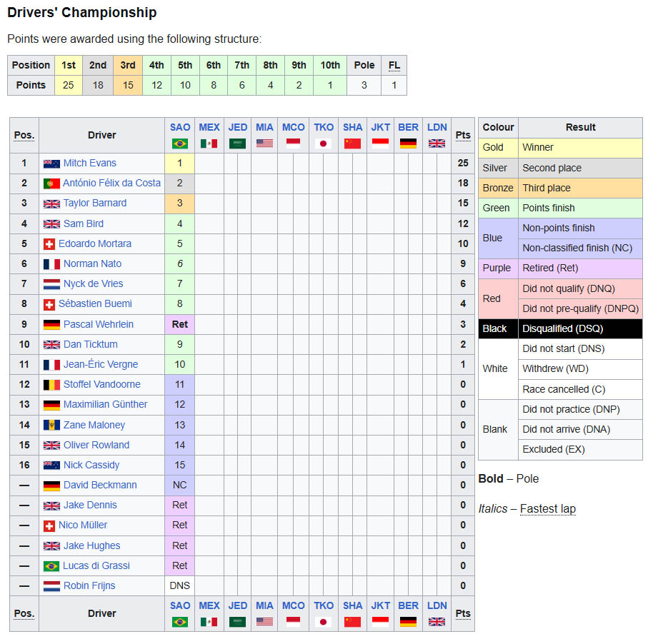The image size is (658, 644).
Task: Open the António Félix da Costa link
Action: (x=111, y=183)
